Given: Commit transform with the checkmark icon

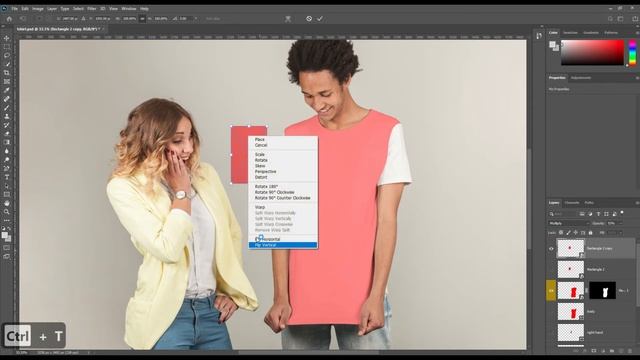Looking at the screenshot, I should [x=320, y=18].
